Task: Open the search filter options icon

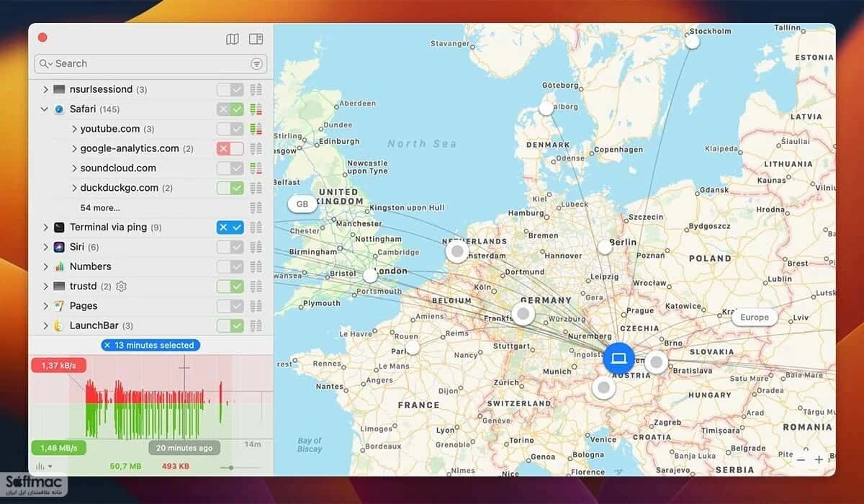Action: point(256,63)
